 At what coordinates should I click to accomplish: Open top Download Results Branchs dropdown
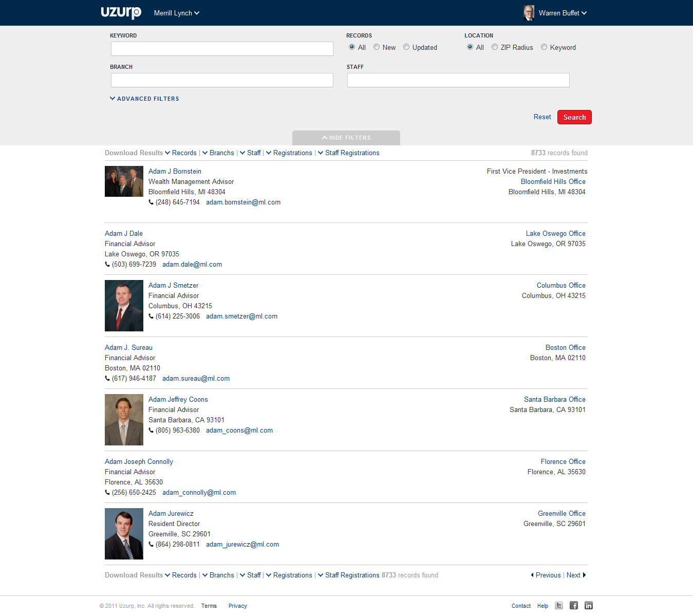click(218, 153)
